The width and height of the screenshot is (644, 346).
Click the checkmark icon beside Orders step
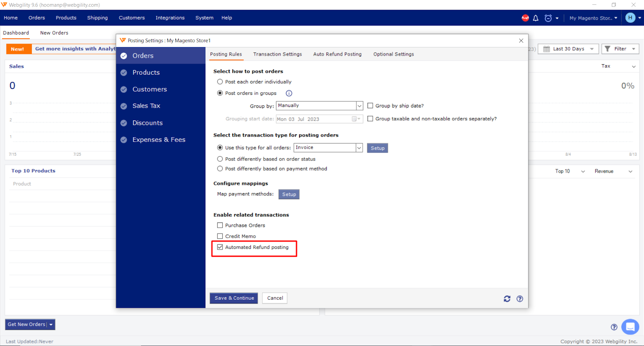[124, 56]
